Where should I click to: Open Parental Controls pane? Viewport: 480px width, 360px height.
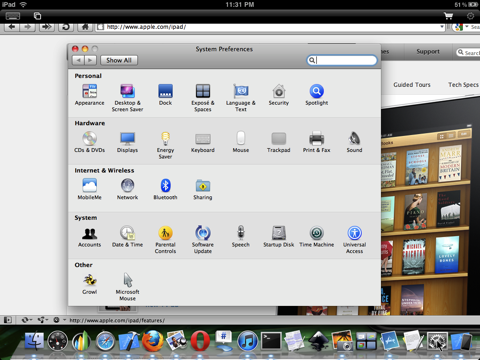pyautogui.click(x=165, y=239)
